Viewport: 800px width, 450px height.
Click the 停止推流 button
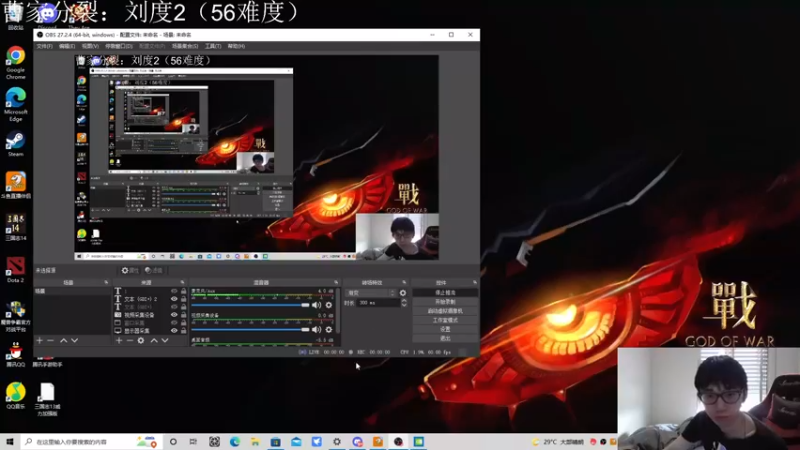[445, 293]
